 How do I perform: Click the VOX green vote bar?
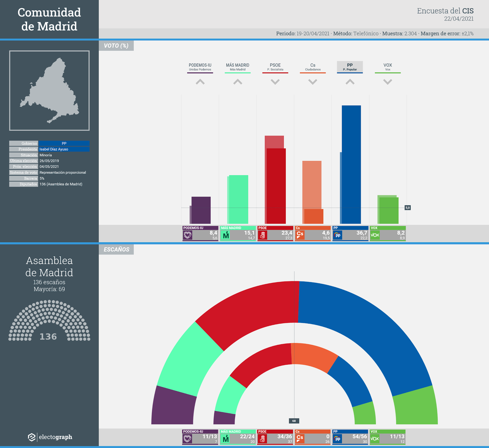[389, 211]
